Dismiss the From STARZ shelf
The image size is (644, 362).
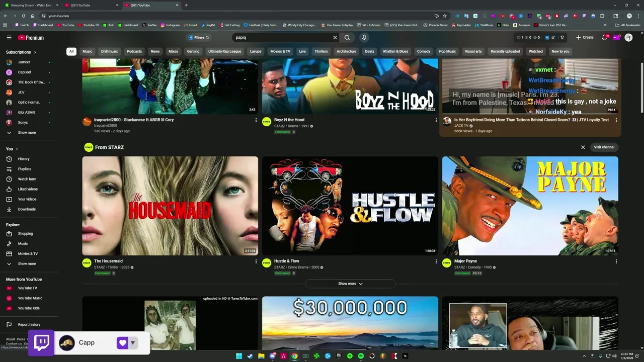583,147
